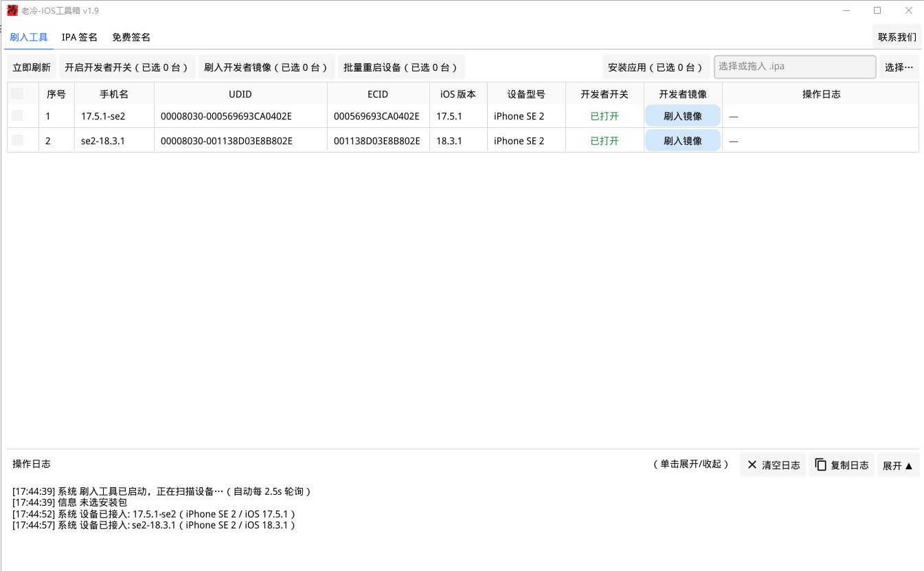The width and height of the screenshot is (924, 571).
Task: Click iOS version 18.3.1 cell
Action: 458,141
